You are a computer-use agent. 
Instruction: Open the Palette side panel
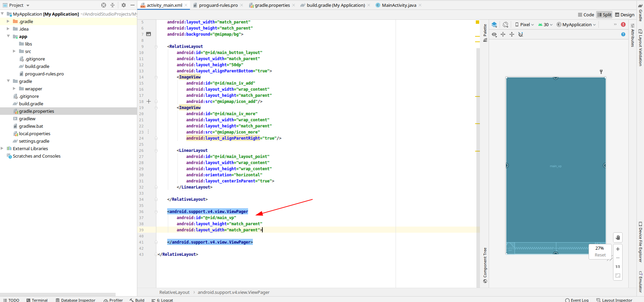click(485, 33)
